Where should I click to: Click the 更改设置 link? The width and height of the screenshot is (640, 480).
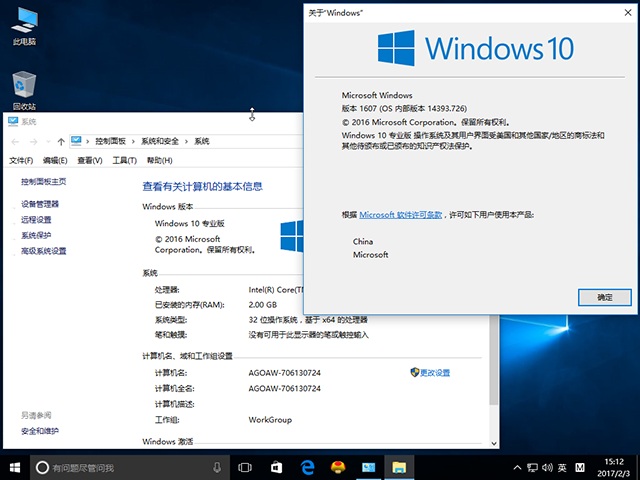click(x=435, y=372)
